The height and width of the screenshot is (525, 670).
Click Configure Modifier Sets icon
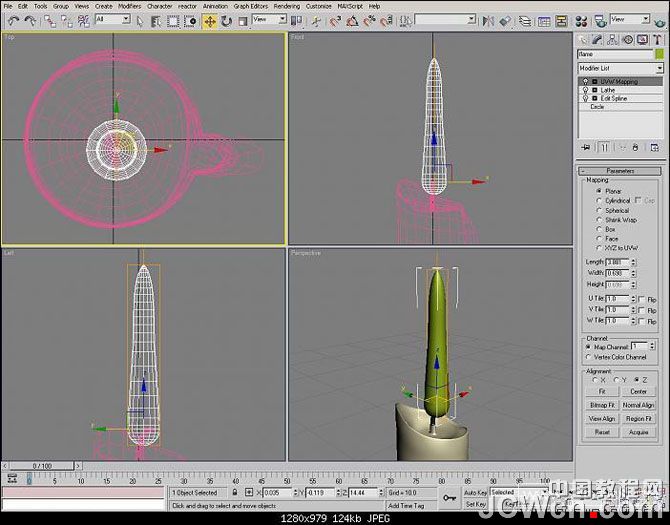point(655,147)
